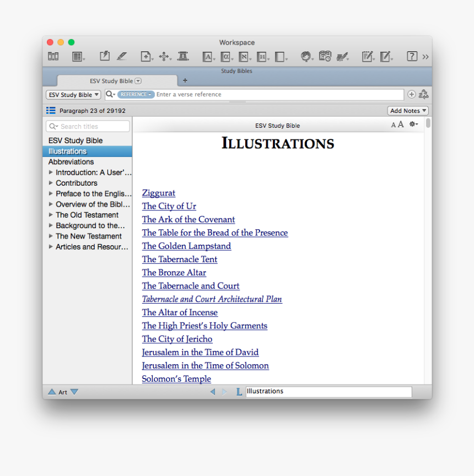The width and height of the screenshot is (474, 476).
Task: Click the four-arrows move icon
Action: pos(164,56)
